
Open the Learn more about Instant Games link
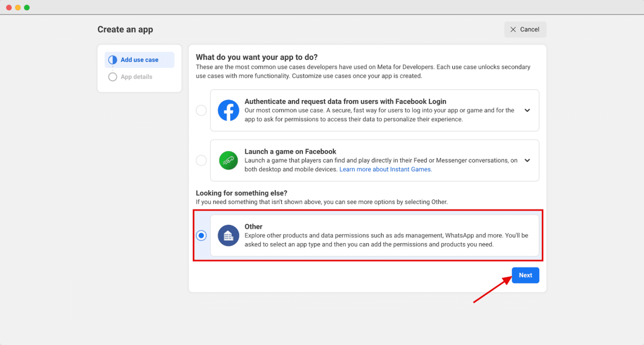click(385, 169)
